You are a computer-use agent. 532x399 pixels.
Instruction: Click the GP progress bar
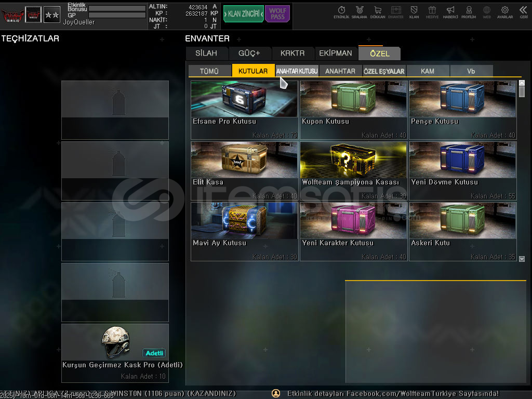point(117,15)
